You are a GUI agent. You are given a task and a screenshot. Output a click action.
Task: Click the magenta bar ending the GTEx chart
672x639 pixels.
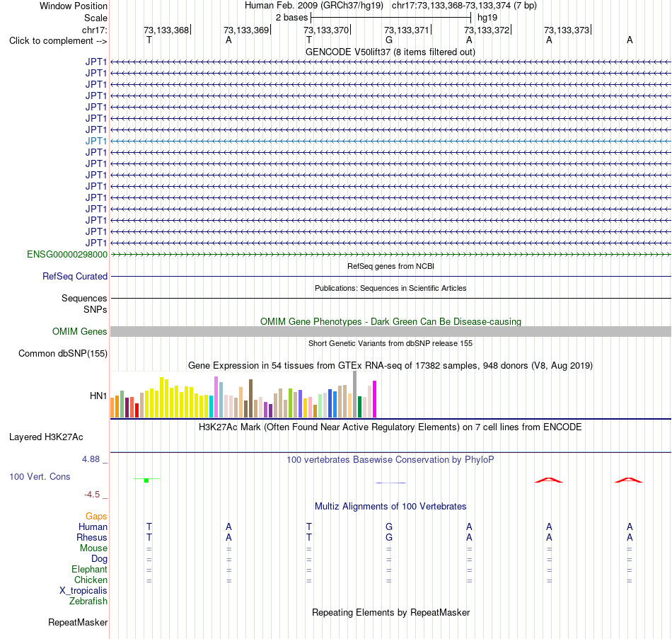[x=375, y=399]
